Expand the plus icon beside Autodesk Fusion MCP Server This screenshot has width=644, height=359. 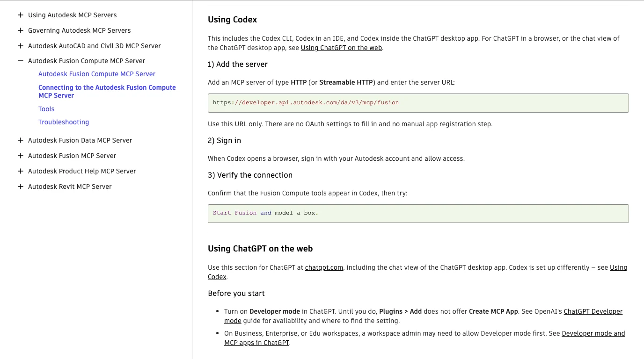tap(21, 156)
